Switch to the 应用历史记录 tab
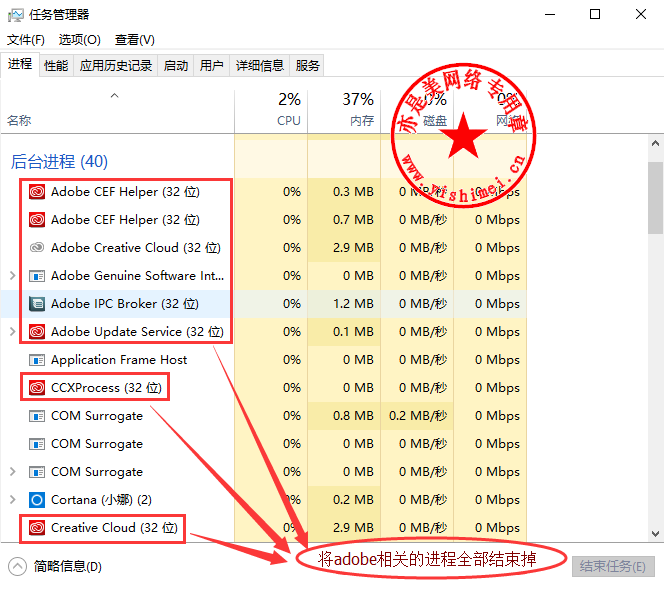 (x=116, y=66)
